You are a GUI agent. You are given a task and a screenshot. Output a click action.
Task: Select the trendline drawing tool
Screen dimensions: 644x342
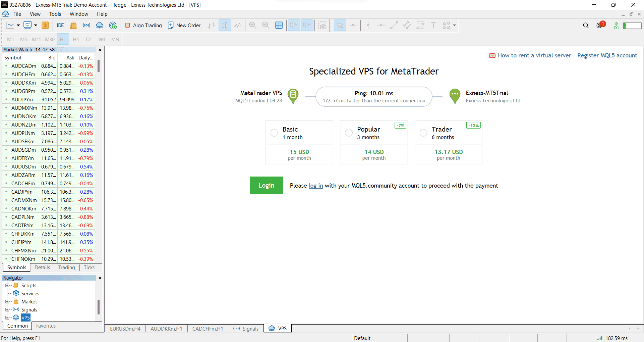point(394,25)
